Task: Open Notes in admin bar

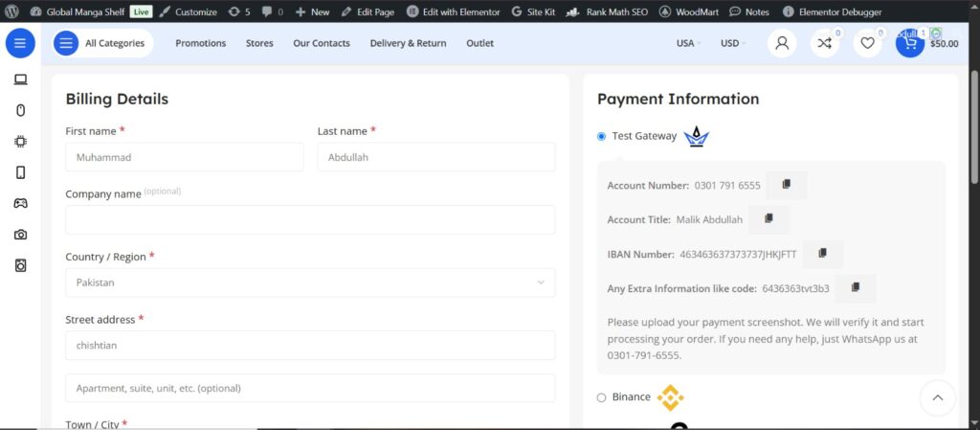Action: pyautogui.click(x=750, y=11)
